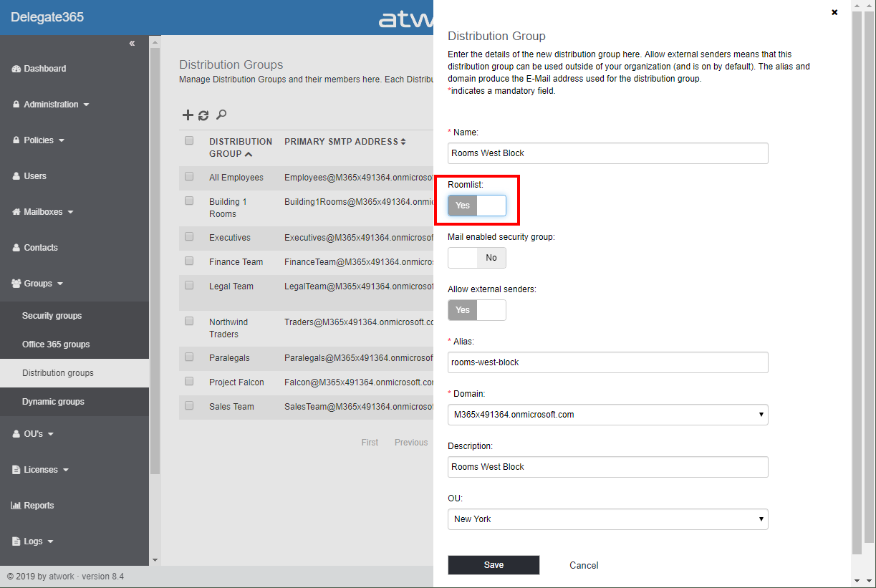Check the select-all header checkbox
Viewport: 876px width, 588px height.
coord(189,140)
